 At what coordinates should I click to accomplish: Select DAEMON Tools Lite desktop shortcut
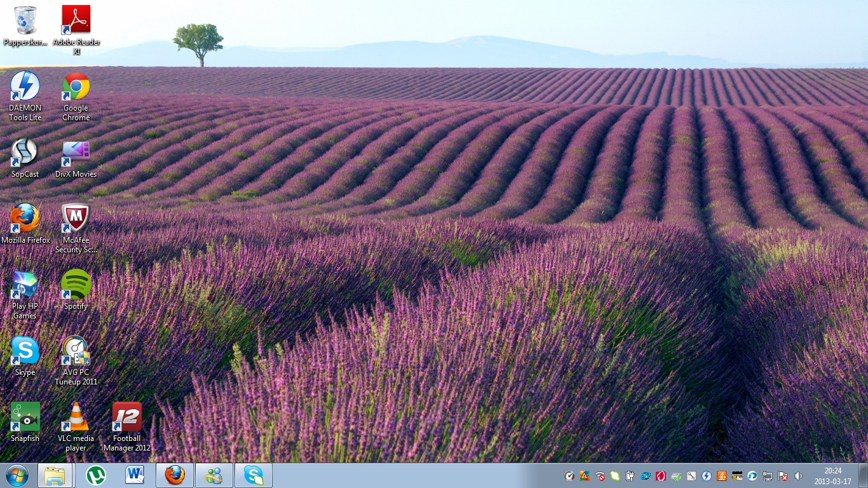[25, 86]
